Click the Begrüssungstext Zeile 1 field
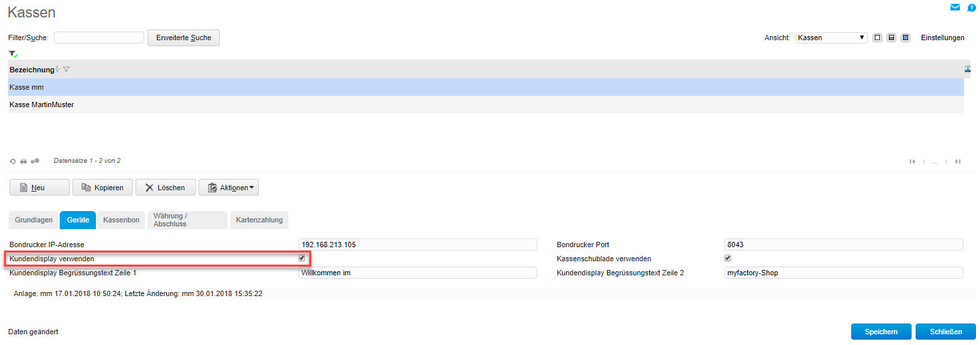 tap(418, 273)
